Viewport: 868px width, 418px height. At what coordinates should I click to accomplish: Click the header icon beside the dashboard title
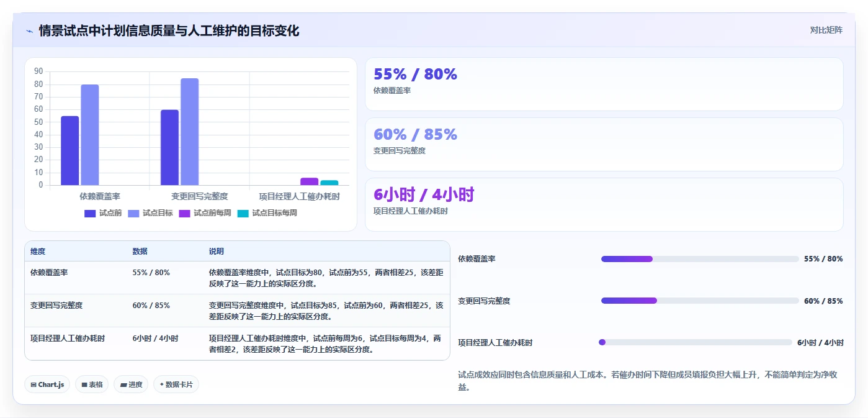pos(29,31)
